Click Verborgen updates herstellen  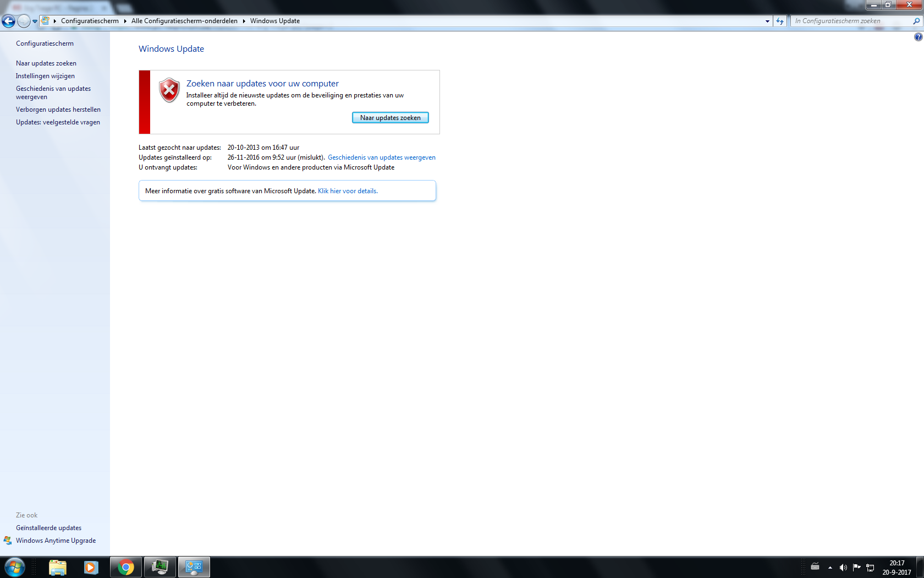point(58,110)
